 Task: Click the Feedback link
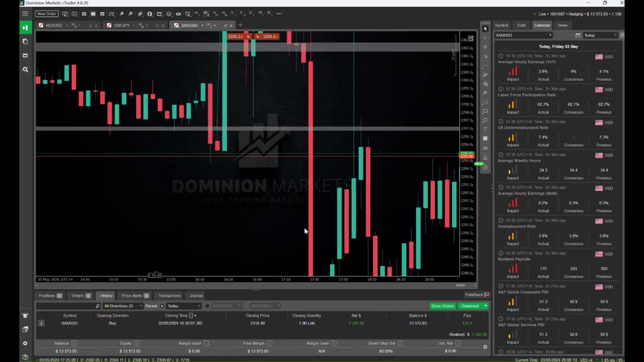[x=477, y=295]
